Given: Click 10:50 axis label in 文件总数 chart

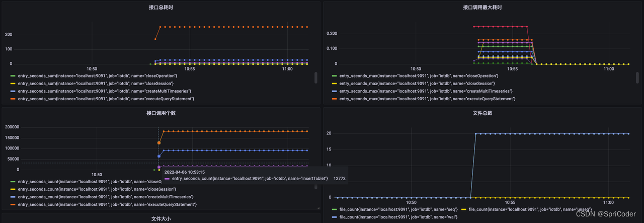Looking at the screenshot, I should pos(412,202).
